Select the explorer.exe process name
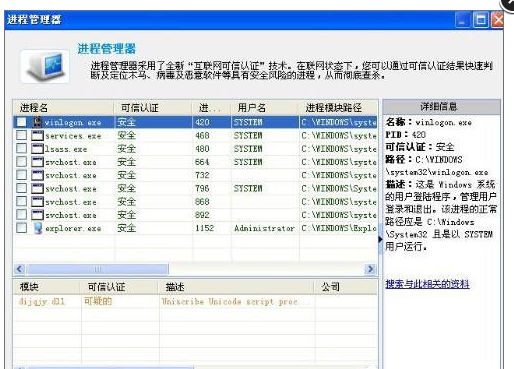514x369 pixels. 73,229
